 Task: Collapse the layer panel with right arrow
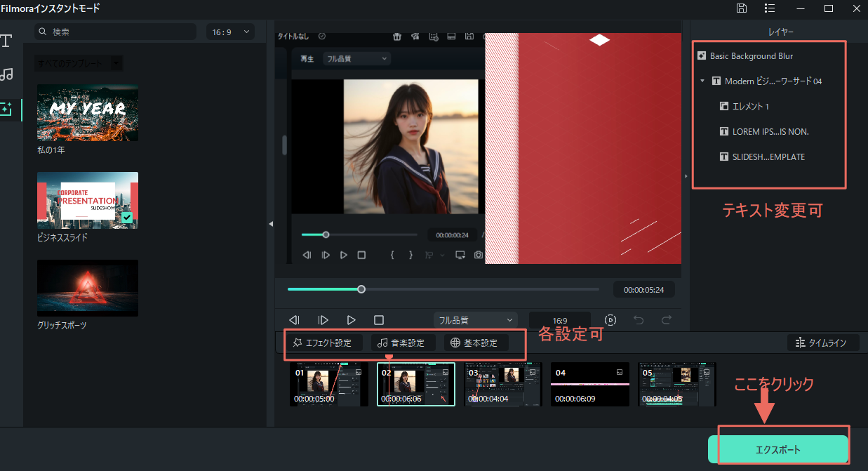click(686, 176)
